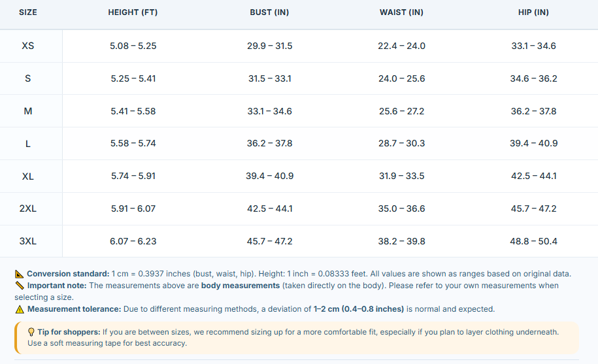Click the BUST (IN) column header
598x364 pixels.
(x=269, y=12)
